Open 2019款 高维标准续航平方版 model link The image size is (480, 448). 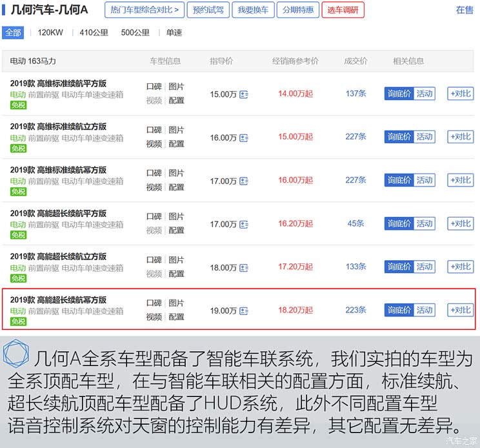tap(58, 83)
